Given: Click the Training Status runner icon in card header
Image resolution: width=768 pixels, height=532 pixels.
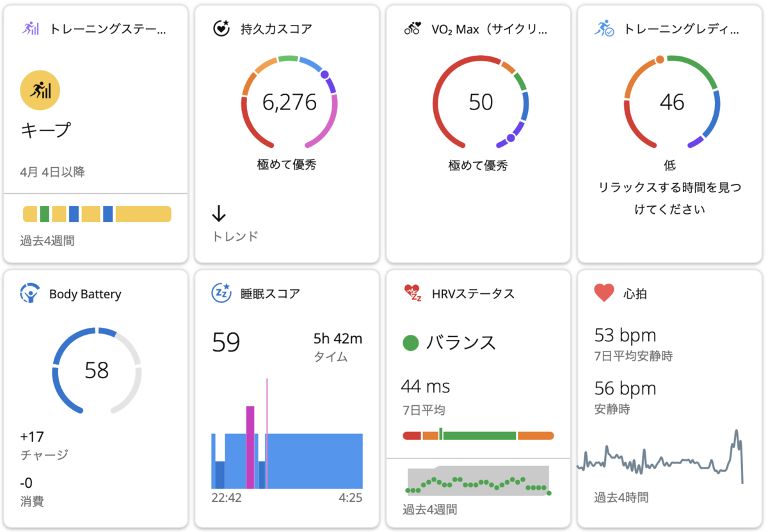Looking at the screenshot, I should [31, 29].
